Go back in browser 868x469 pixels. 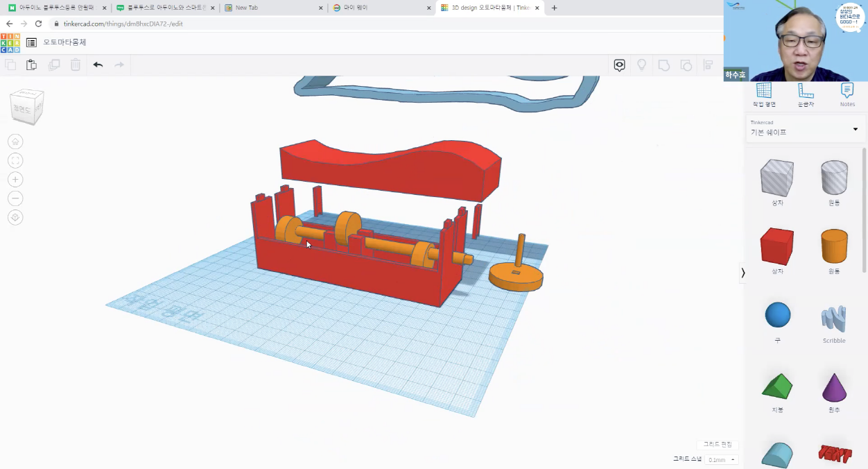(9, 24)
